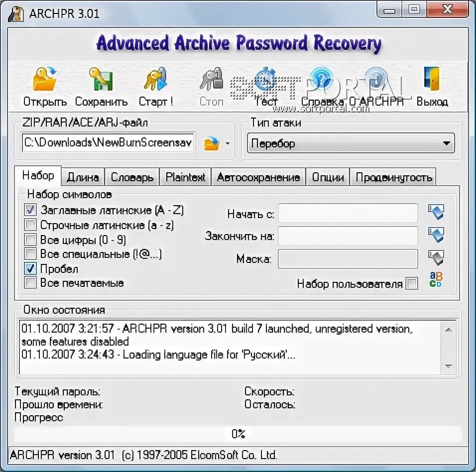Open the custom charset editor aBcD icon
This screenshot has height=472, width=476.
(x=436, y=279)
